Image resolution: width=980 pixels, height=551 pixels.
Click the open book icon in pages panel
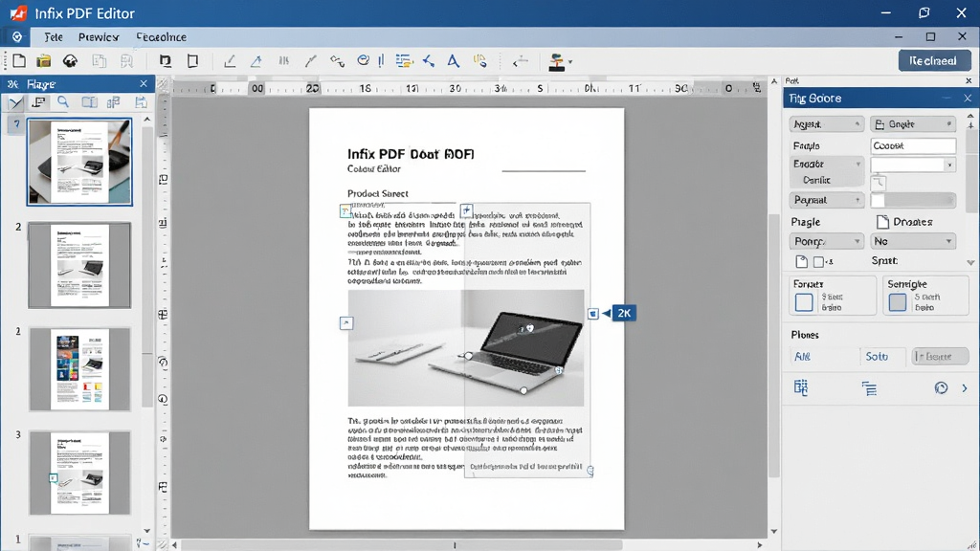pyautogui.click(x=89, y=102)
